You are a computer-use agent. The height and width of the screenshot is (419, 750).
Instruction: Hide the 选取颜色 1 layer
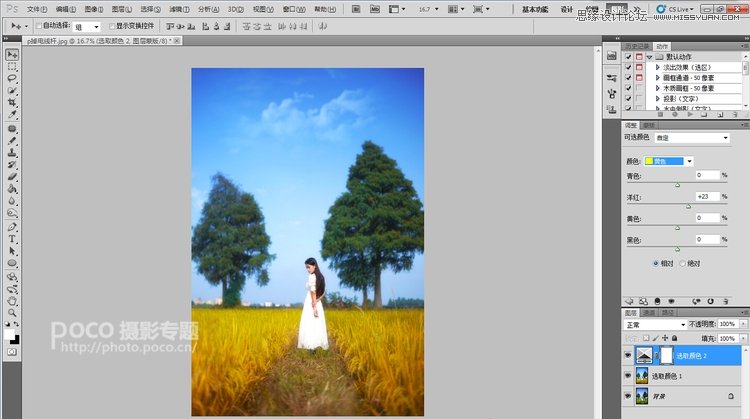628,376
